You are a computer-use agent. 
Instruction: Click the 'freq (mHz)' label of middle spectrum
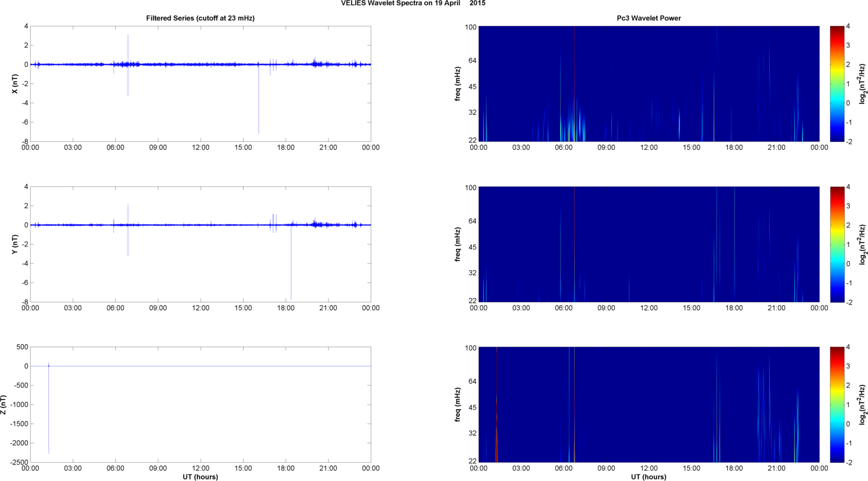[x=458, y=244]
